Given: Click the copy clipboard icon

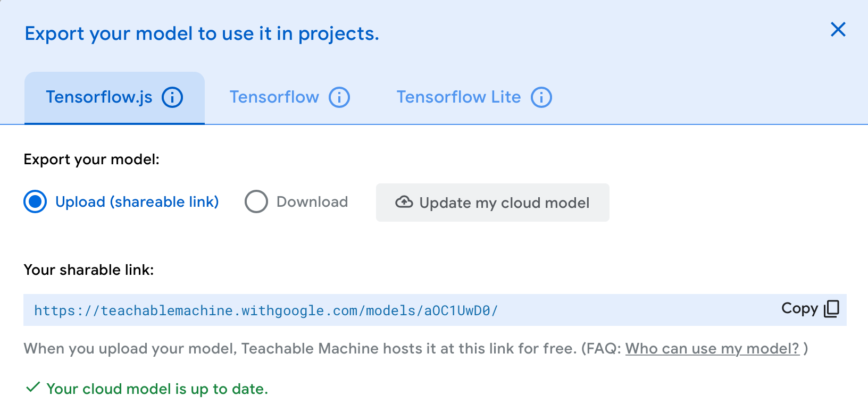Looking at the screenshot, I should (x=831, y=309).
